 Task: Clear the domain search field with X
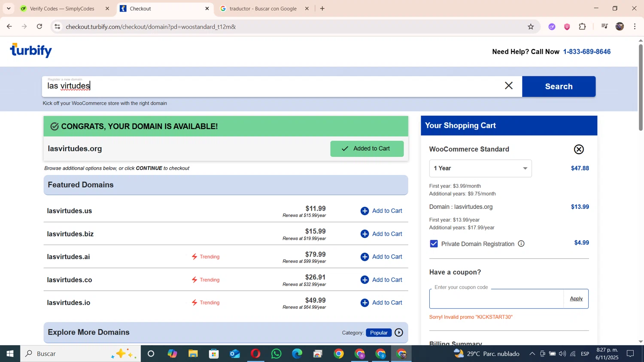tap(509, 86)
